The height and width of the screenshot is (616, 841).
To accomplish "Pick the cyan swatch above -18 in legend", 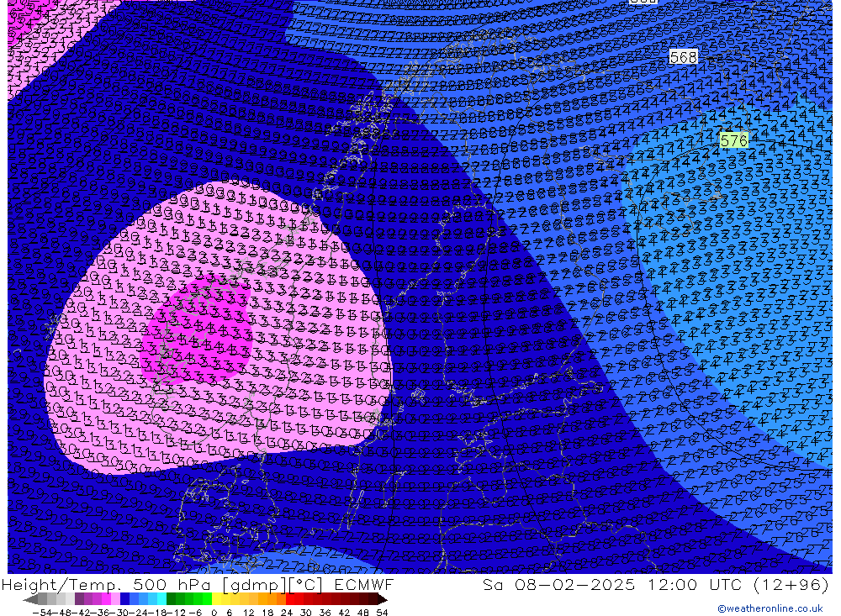I will 162,598.
